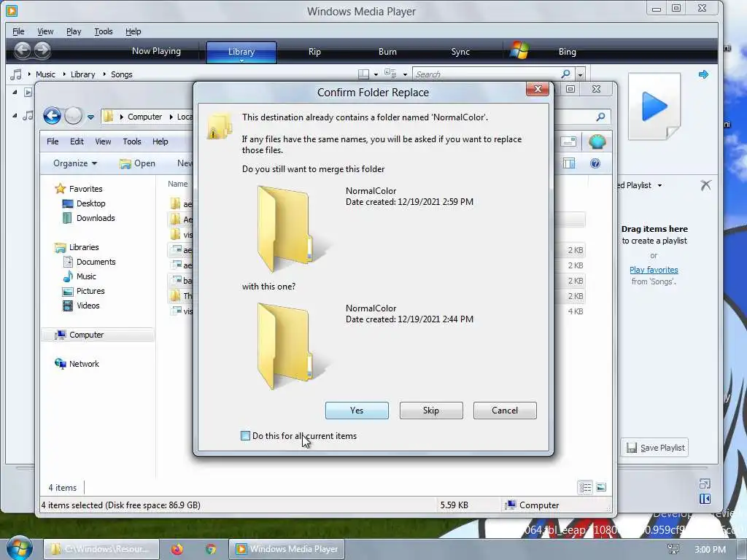Click Media Player back arrow button
This screenshot has height=560, width=747.
point(22,50)
